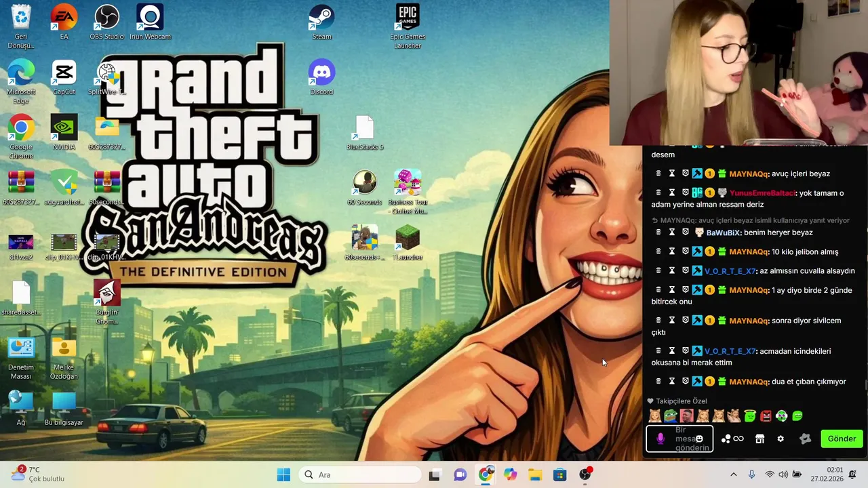Open the Geri Dönüşüm recycle bin icon
This screenshot has width=868, height=488.
[21, 26]
